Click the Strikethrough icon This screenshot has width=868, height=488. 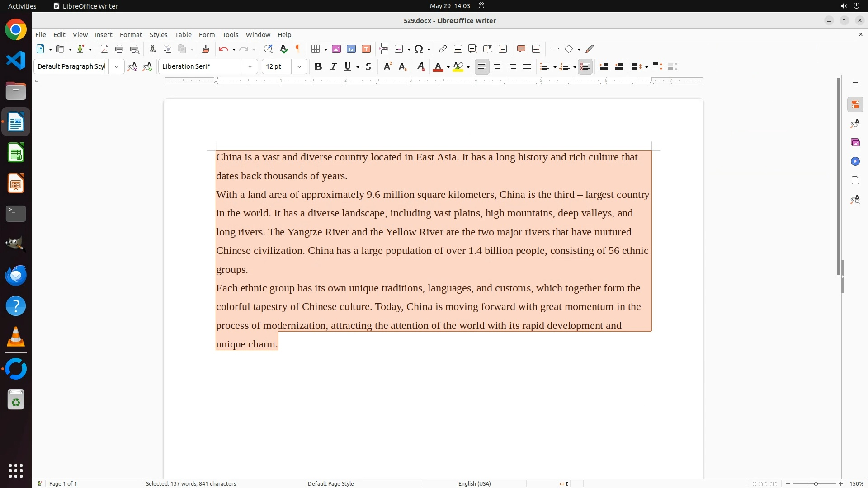pyautogui.click(x=368, y=67)
